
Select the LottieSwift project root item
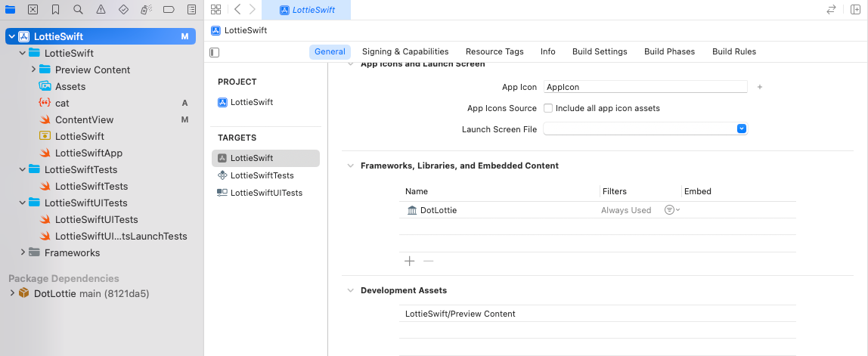101,36
